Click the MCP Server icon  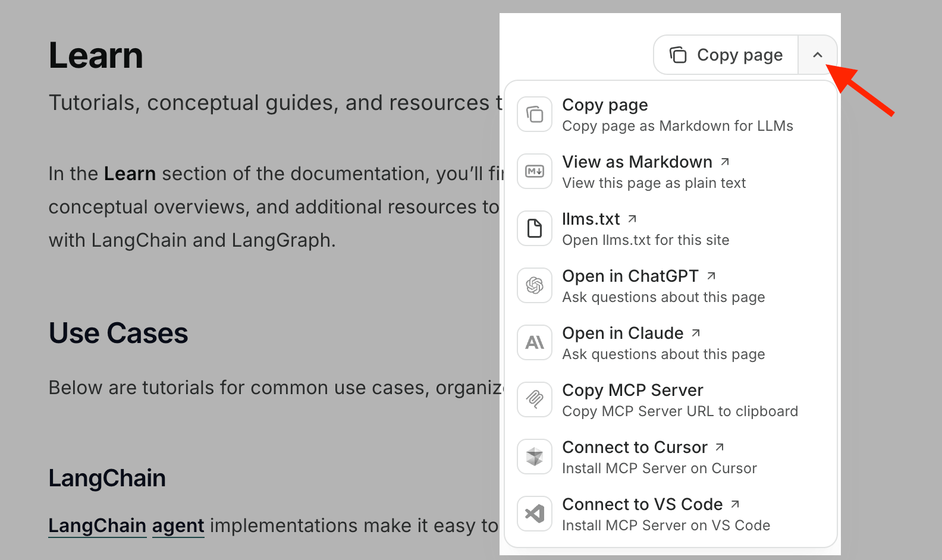pos(535,399)
